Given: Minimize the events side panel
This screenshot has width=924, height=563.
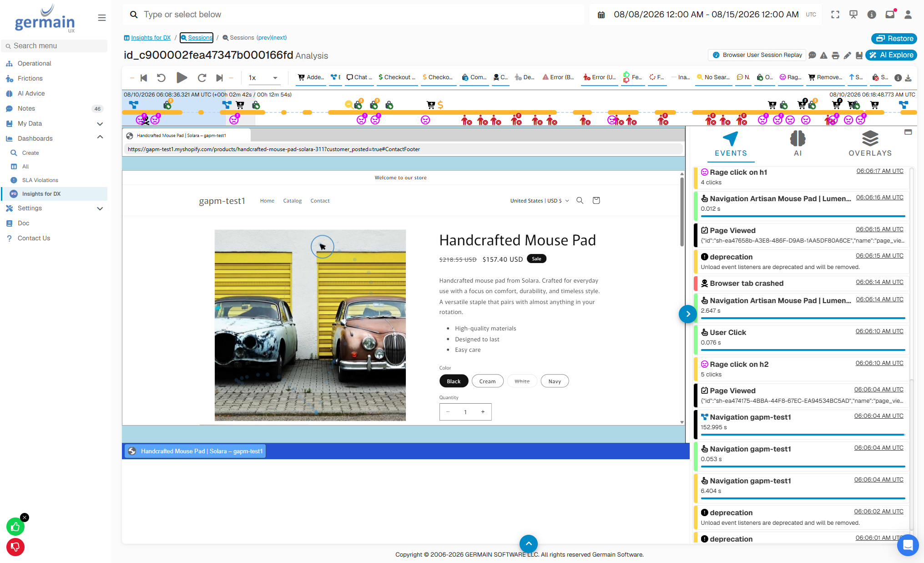Looking at the screenshot, I should (908, 132).
